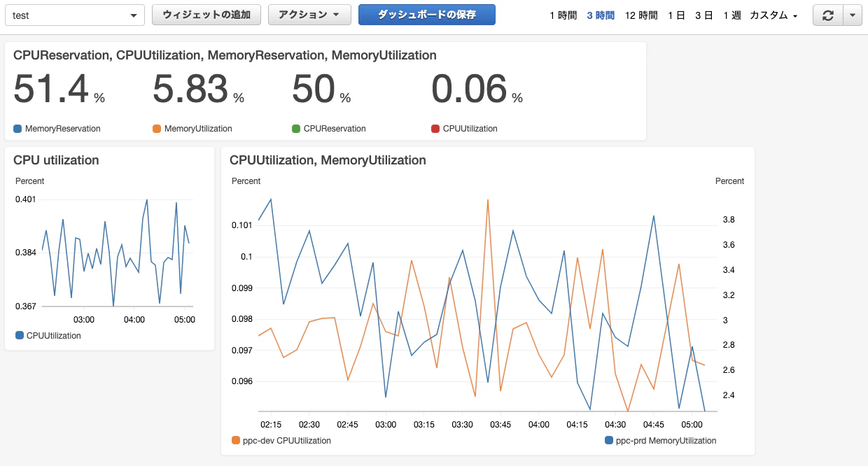Viewport: 868px width, 466px height.
Task: Click the 0.06 % metric value
Action: (x=477, y=90)
